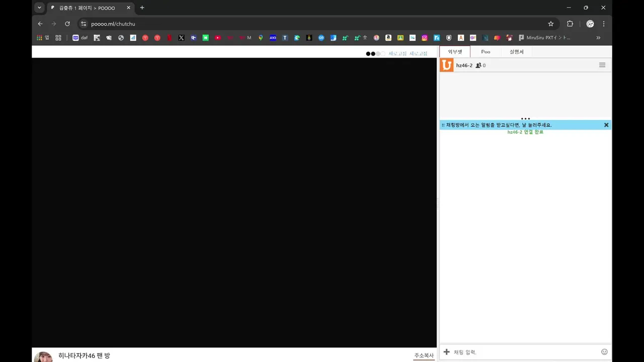This screenshot has height=362, width=644.
Task: Click the 히나타자카46 팬 방 title
Action: tap(84, 355)
